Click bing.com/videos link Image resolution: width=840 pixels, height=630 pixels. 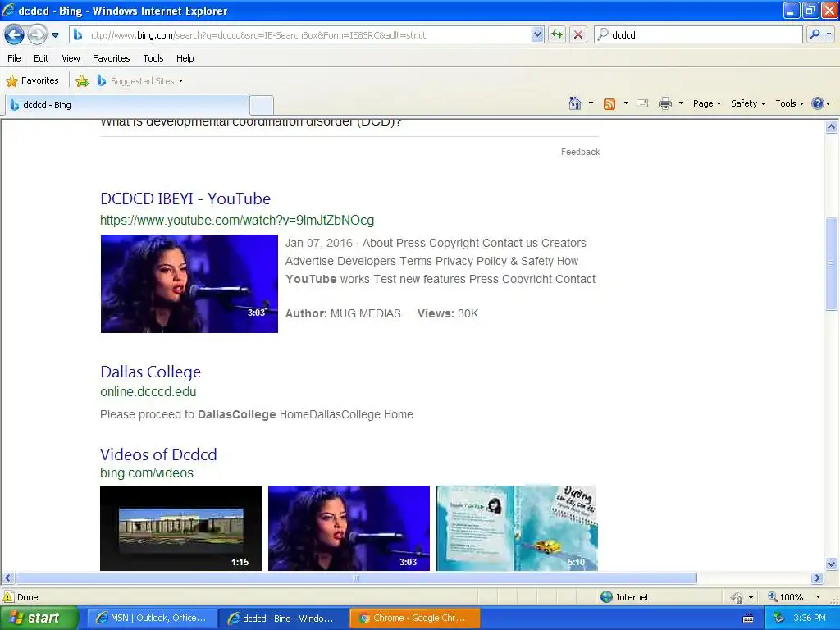pyautogui.click(x=147, y=473)
